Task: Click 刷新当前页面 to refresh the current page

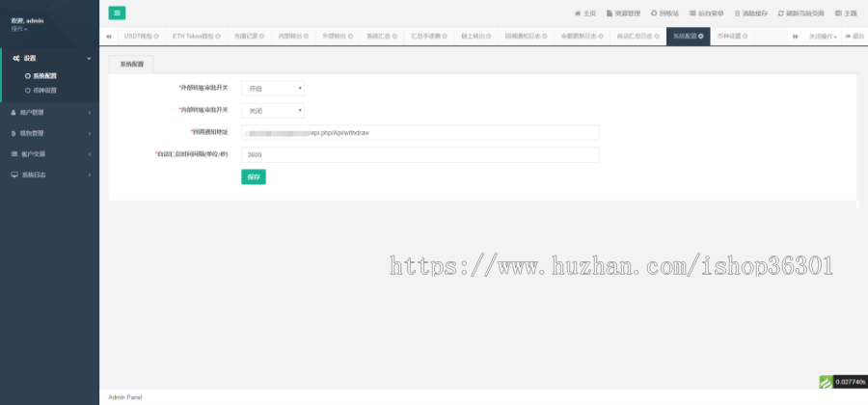Action: pyautogui.click(x=801, y=13)
